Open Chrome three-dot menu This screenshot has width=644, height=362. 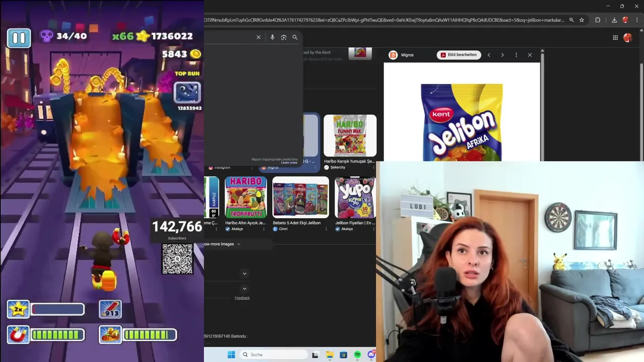[636, 20]
